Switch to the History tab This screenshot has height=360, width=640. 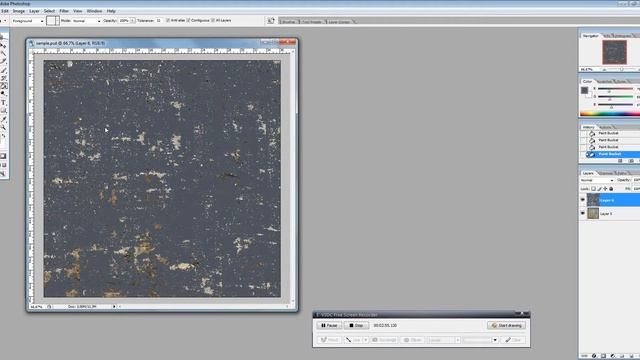589,127
